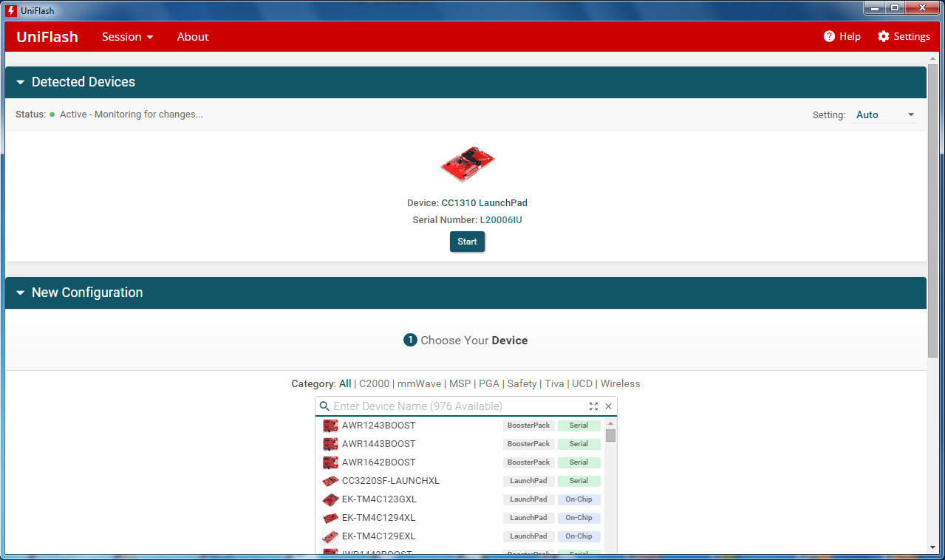Click the UniFlash title bar lightning icon
This screenshot has height=560, width=945.
[x=11, y=10]
